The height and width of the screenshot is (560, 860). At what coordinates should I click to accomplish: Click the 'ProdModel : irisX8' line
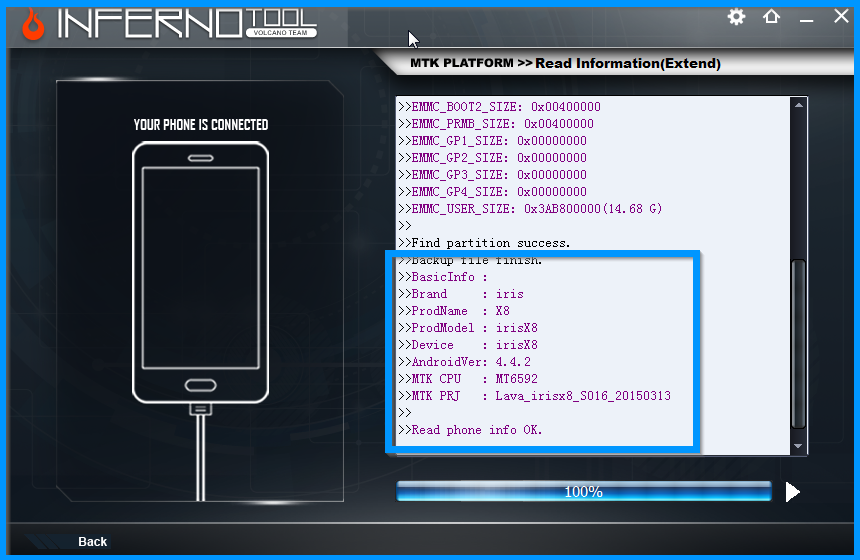pos(468,327)
